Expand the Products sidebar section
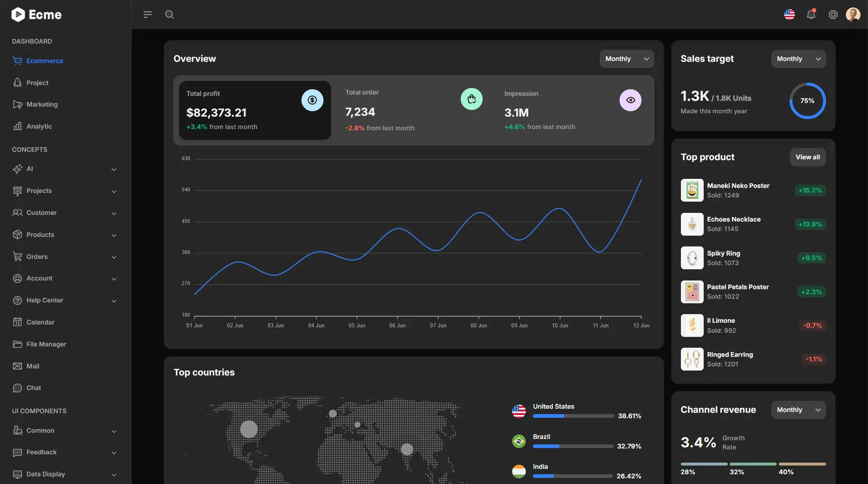 click(65, 235)
